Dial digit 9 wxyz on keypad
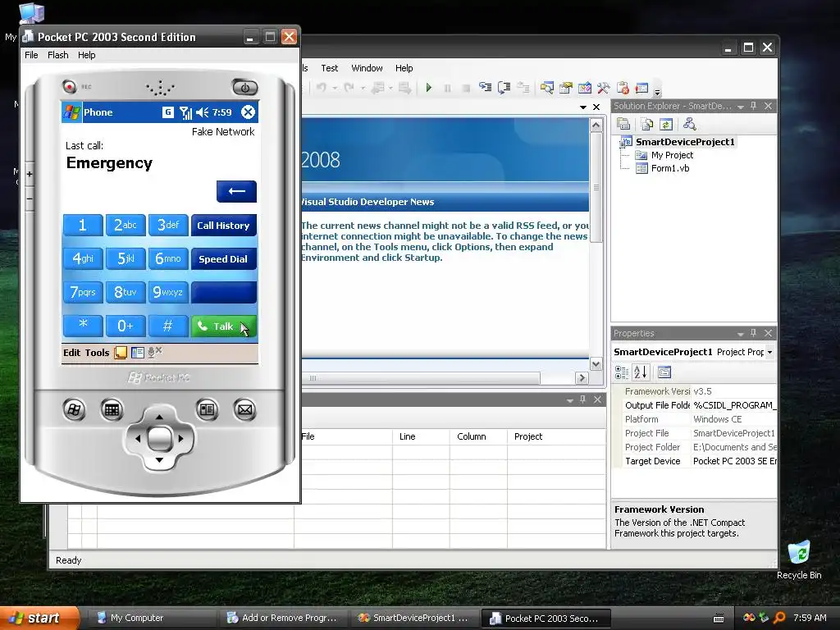 point(167,293)
